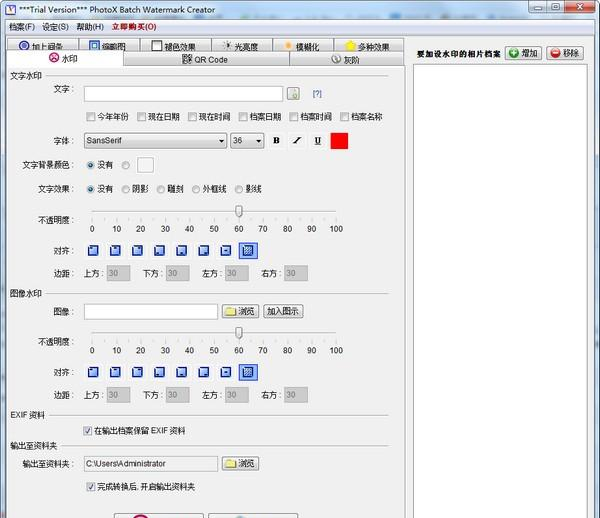This screenshot has width=600, height=518.
Task: Select the tiled alignment icon for image watermark
Action: 248,372
